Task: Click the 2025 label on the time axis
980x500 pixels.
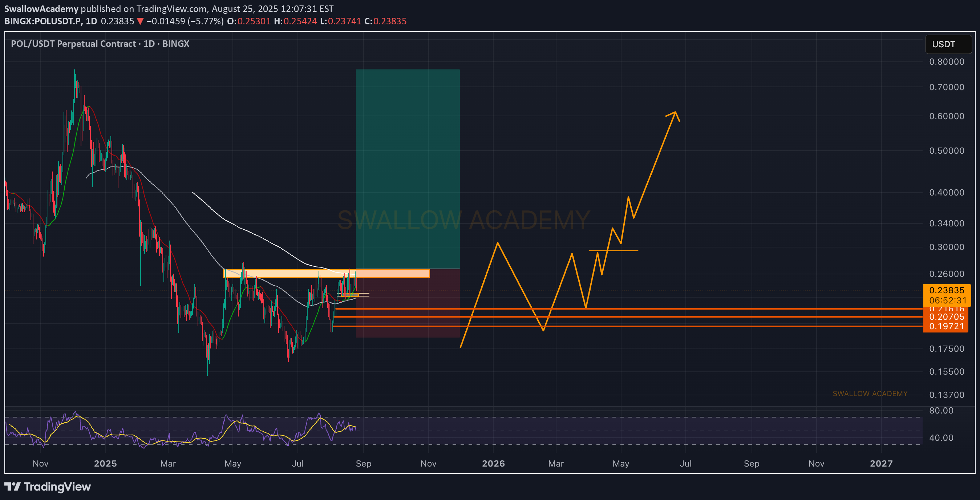Action: 105,463
